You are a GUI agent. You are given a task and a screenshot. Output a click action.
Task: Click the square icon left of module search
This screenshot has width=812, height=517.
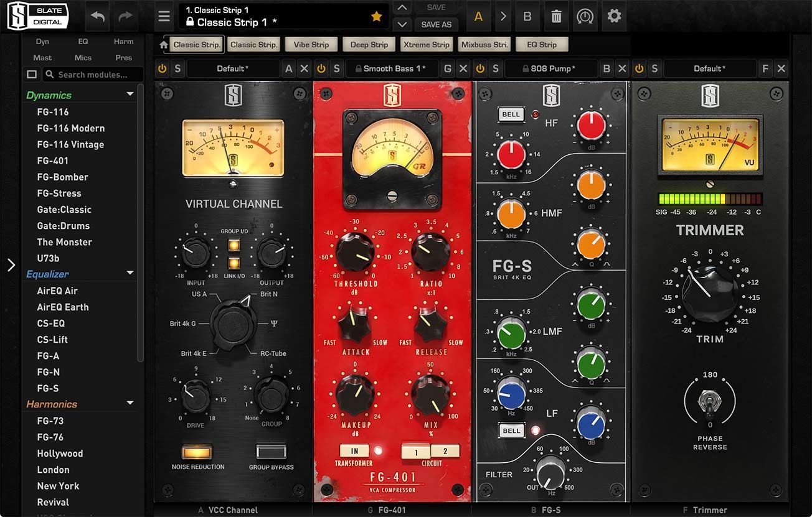tap(32, 75)
